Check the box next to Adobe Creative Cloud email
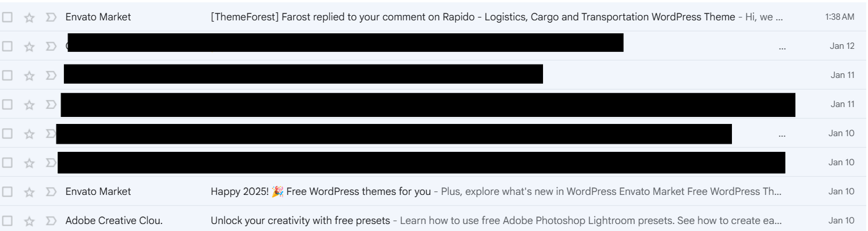This screenshot has height=231, width=868. 8,221
